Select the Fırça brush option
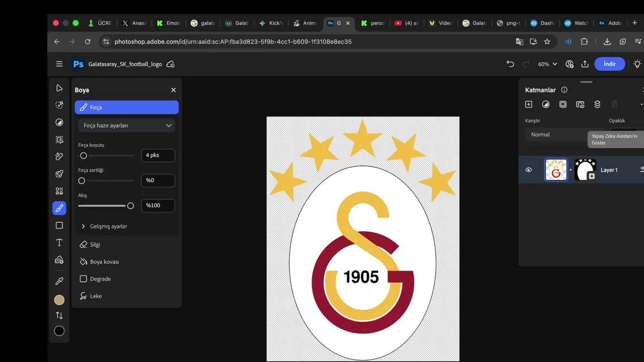 point(127,107)
